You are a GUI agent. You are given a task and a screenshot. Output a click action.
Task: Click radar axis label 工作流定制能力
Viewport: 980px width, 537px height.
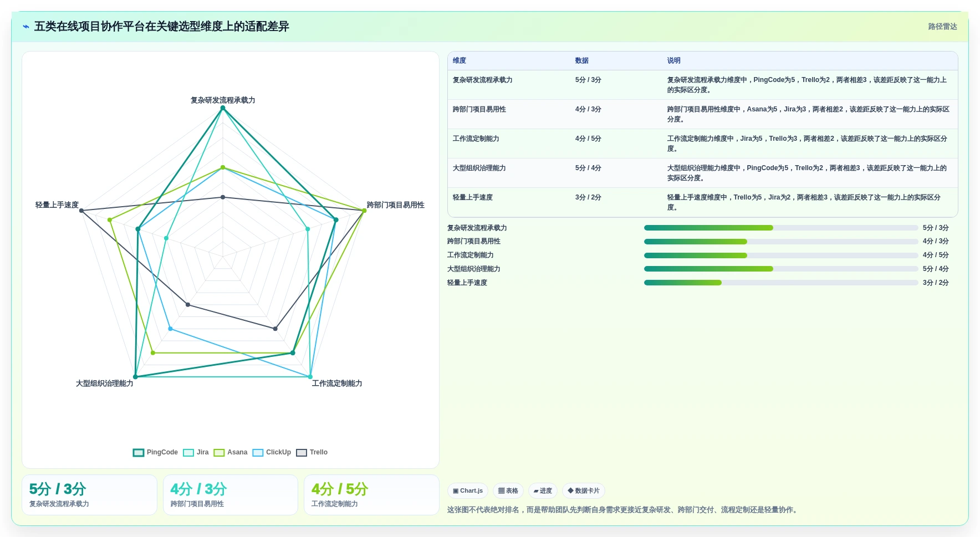(337, 383)
